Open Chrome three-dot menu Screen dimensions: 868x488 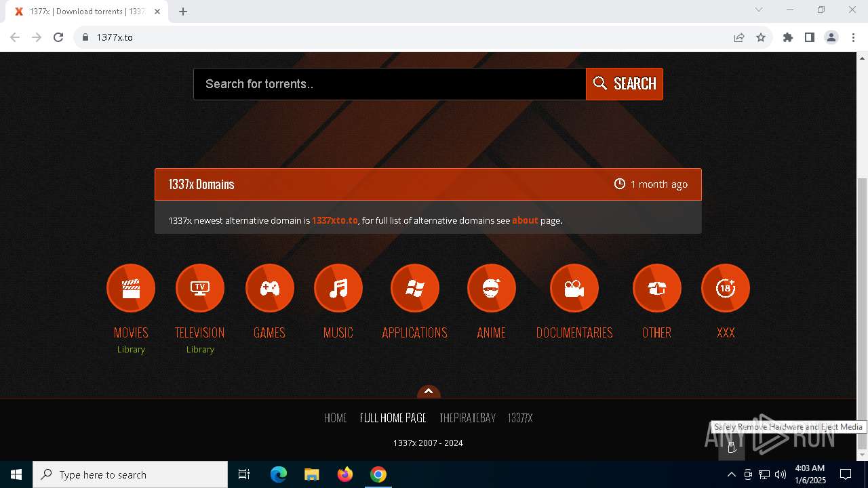853,37
